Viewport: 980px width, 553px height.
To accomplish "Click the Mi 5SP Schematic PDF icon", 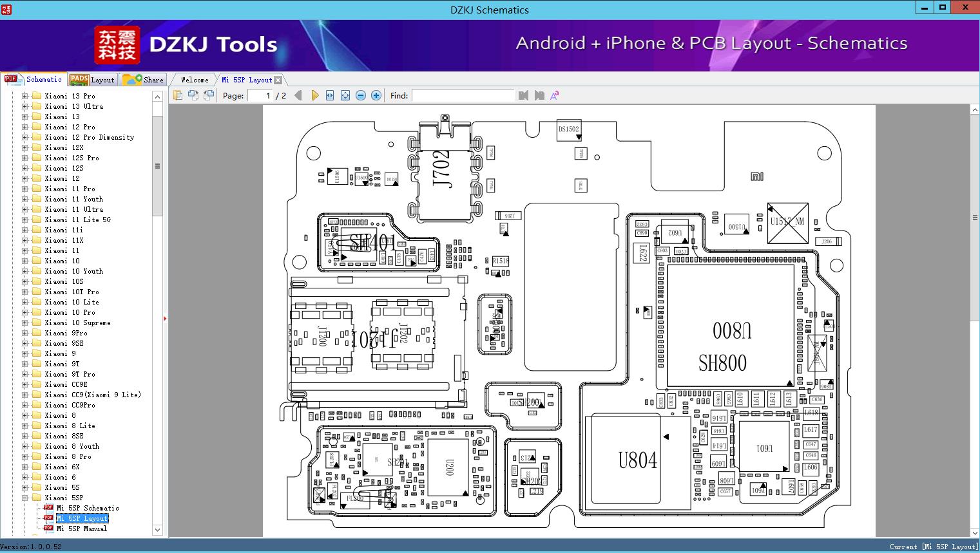I will point(48,508).
